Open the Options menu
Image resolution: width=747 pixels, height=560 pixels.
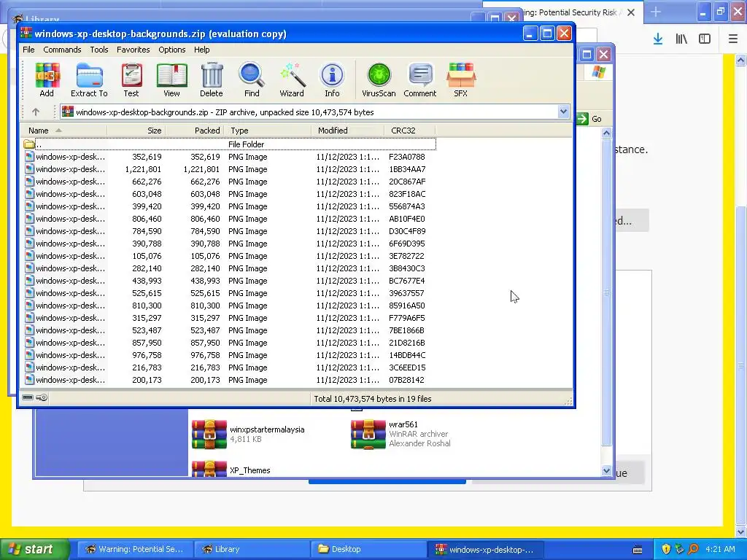(x=172, y=50)
